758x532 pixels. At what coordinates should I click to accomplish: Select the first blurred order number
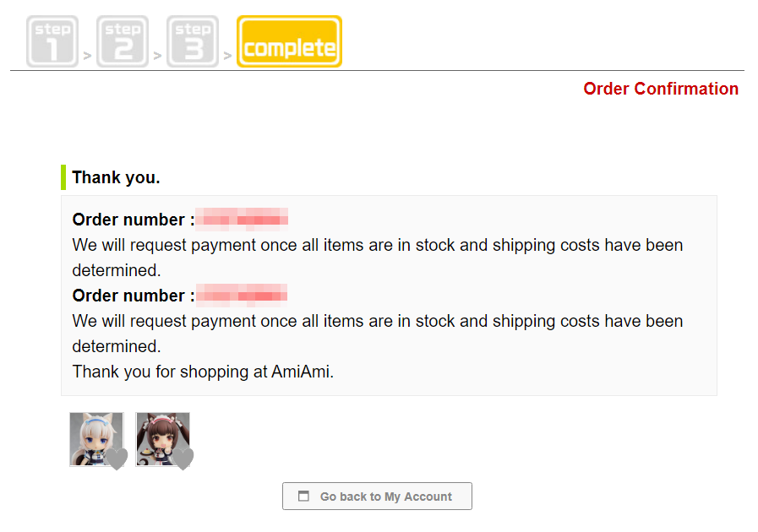(242, 220)
